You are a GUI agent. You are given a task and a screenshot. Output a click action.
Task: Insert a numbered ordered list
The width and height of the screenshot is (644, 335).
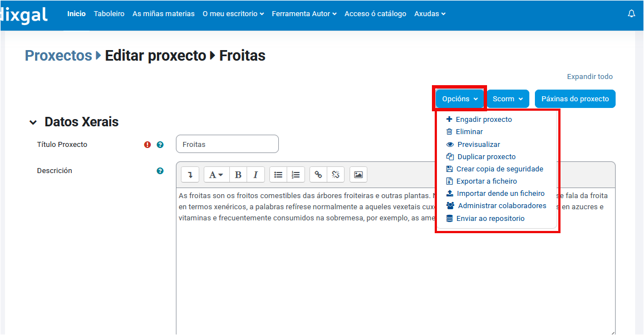296,175
